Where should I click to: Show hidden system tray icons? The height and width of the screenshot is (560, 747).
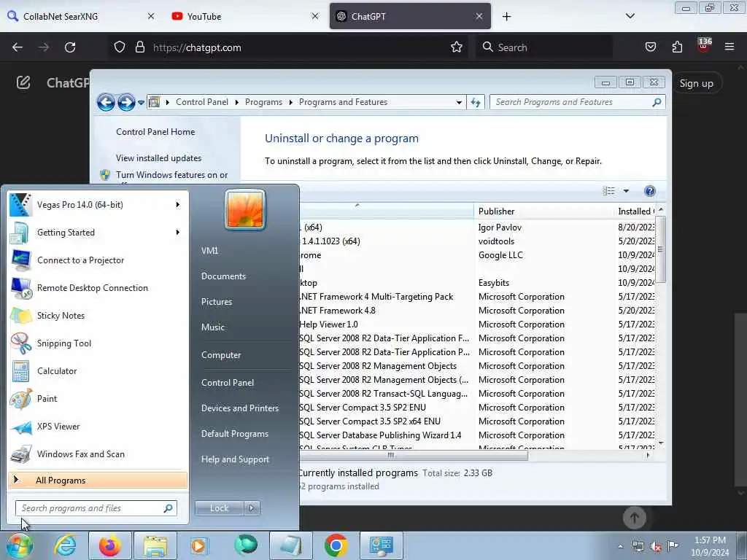(x=620, y=546)
